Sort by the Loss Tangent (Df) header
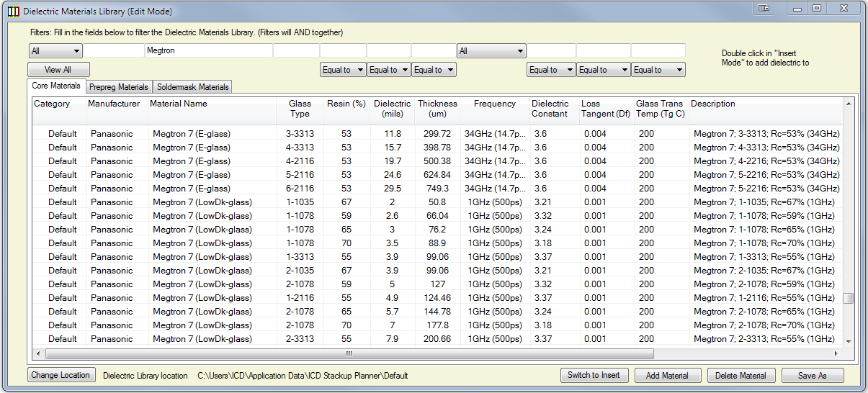Image resolution: width=868 pixels, height=393 pixels. pos(606,110)
